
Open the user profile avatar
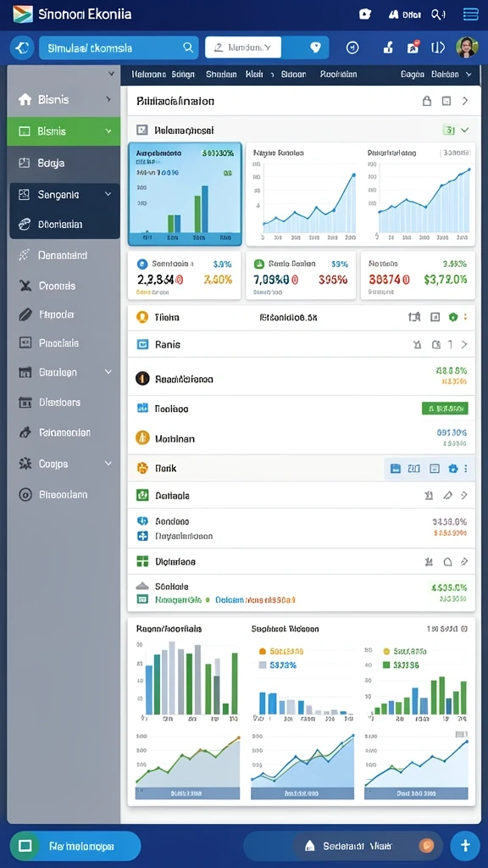pyautogui.click(x=467, y=47)
